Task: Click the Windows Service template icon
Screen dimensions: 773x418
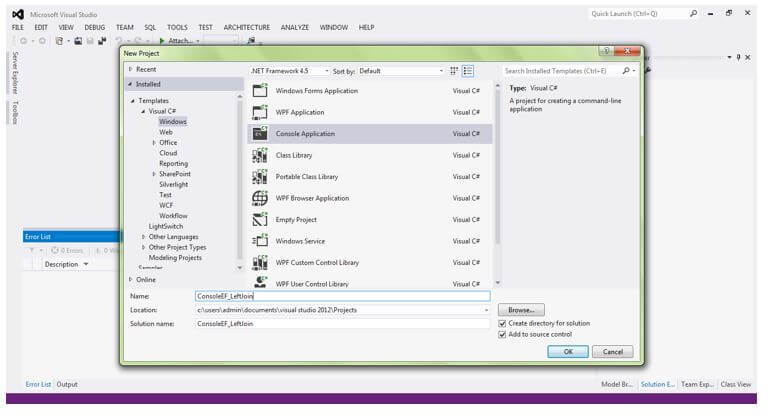Action: coord(260,241)
